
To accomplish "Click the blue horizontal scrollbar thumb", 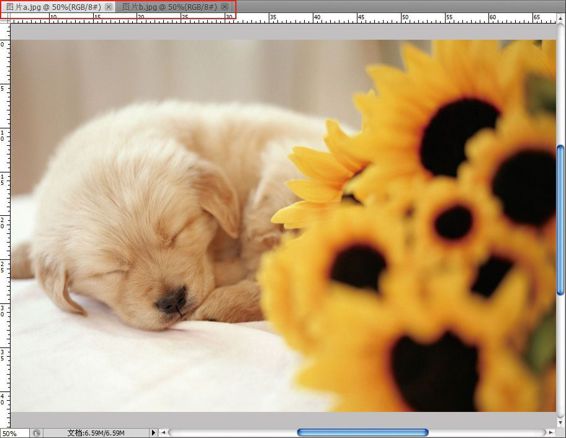I will click(363, 432).
